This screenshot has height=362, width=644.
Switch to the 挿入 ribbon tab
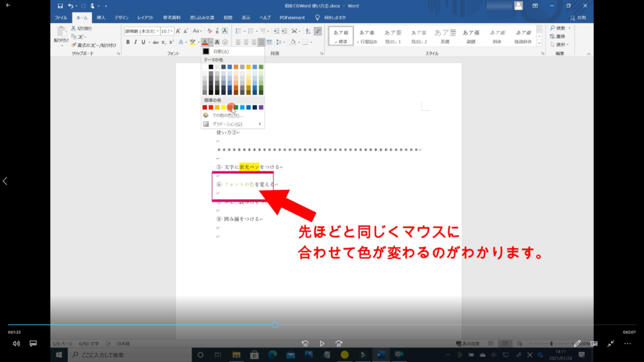click(101, 18)
